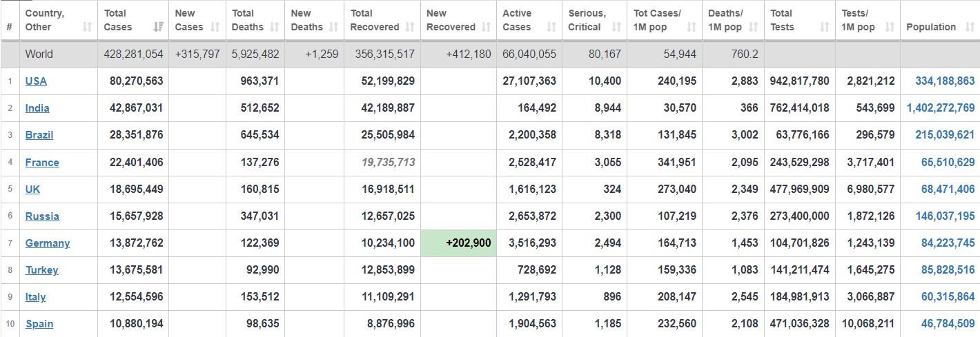The height and width of the screenshot is (337, 980).
Task: Open the Russia country link
Action: [x=42, y=216]
